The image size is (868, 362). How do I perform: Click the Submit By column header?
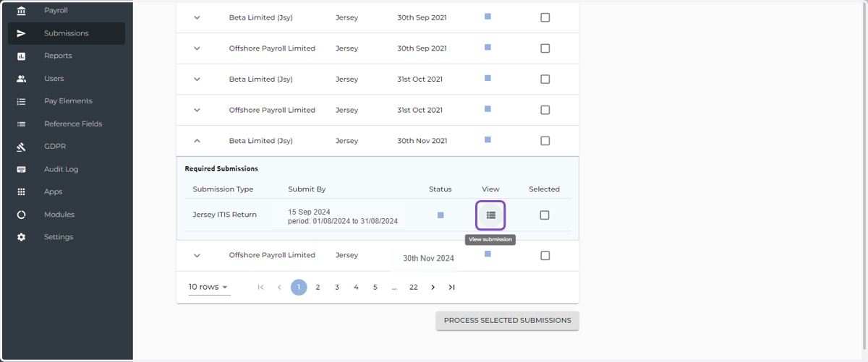307,189
